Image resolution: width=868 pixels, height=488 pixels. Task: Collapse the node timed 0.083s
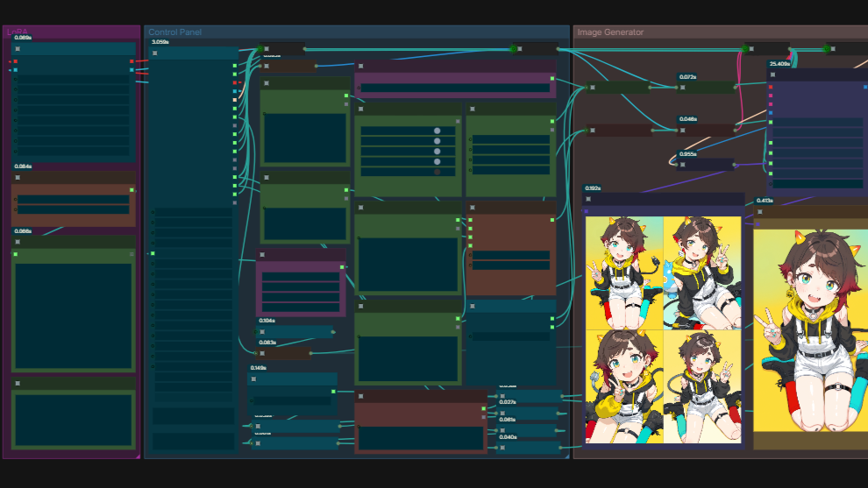(x=262, y=353)
